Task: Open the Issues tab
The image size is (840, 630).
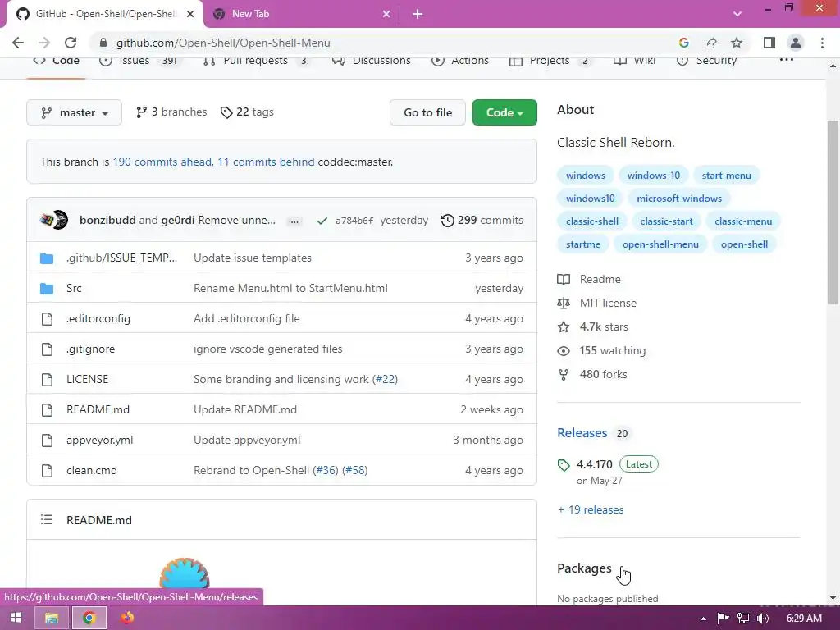Action: tap(141, 60)
